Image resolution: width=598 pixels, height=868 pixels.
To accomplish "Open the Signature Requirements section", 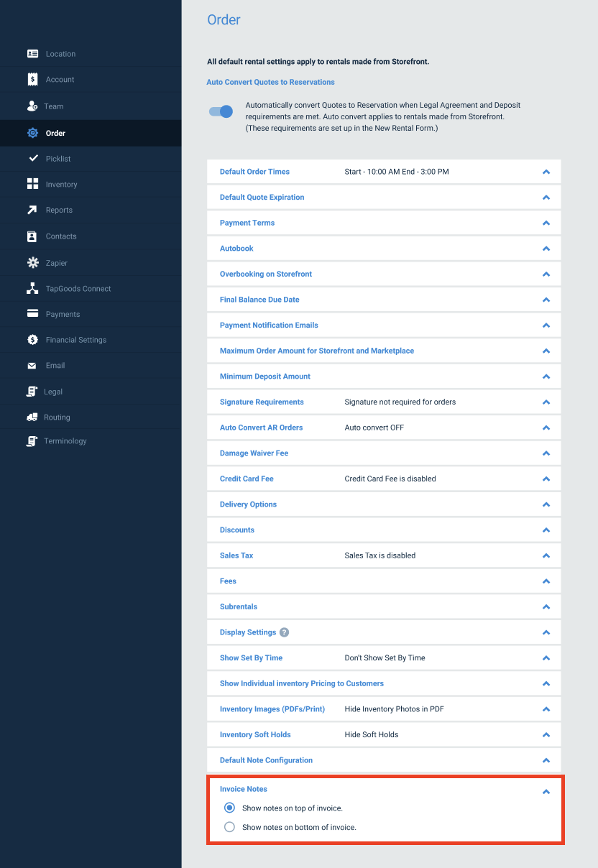I will tap(384, 402).
